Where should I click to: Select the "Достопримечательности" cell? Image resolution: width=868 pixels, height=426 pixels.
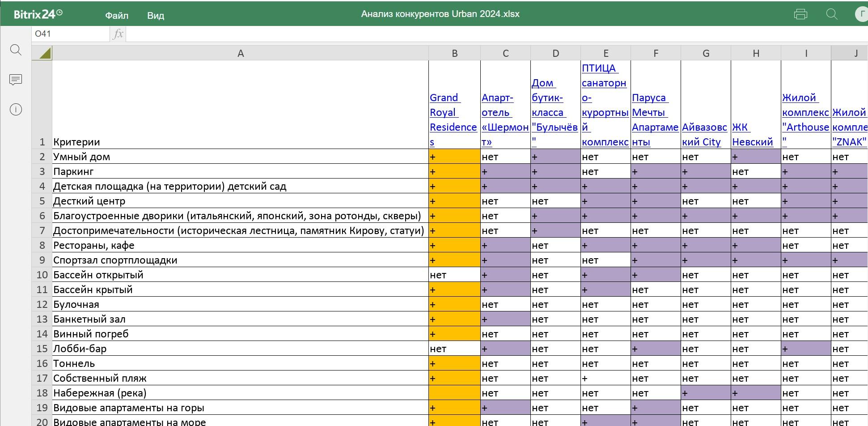241,230
